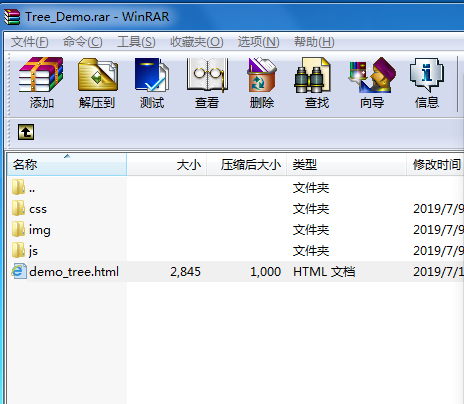The height and width of the screenshot is (404, 464).
Task: Click the Info (信息) icon
Action: click(427, 75)
